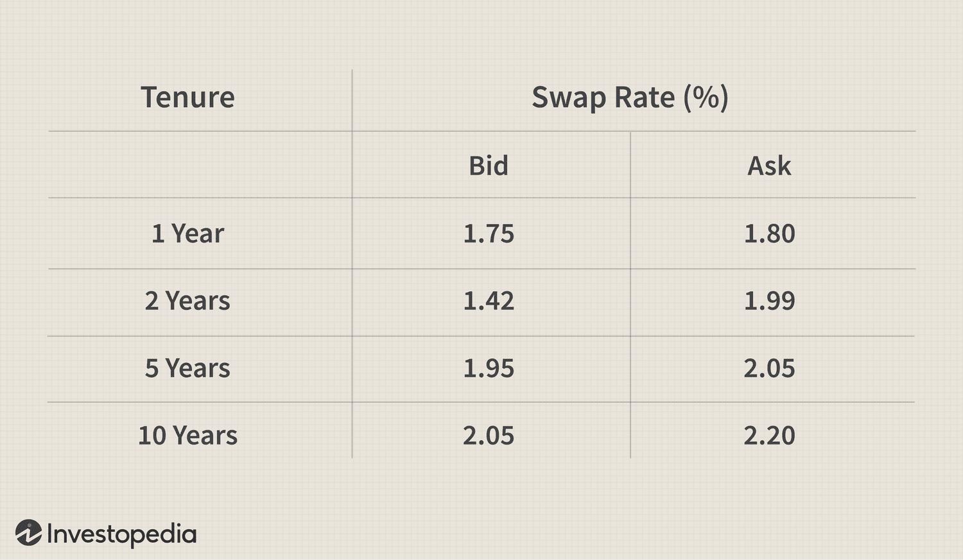Screen dimensions: 963x560
Task: Click the empty cell under Tenure header
Action: coord(200,165)
